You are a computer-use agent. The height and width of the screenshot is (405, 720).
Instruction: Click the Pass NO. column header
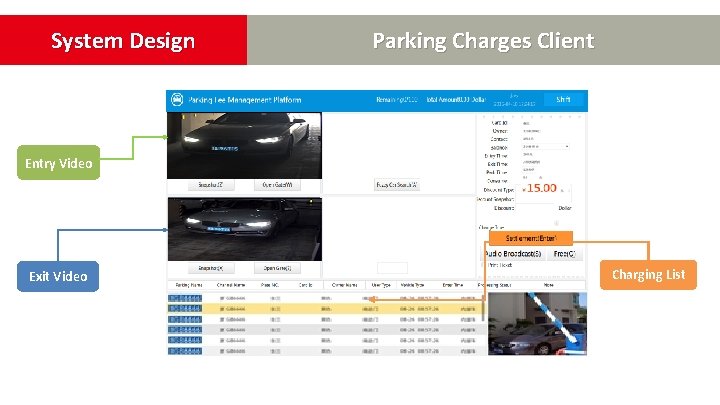[x=270, y=285]
